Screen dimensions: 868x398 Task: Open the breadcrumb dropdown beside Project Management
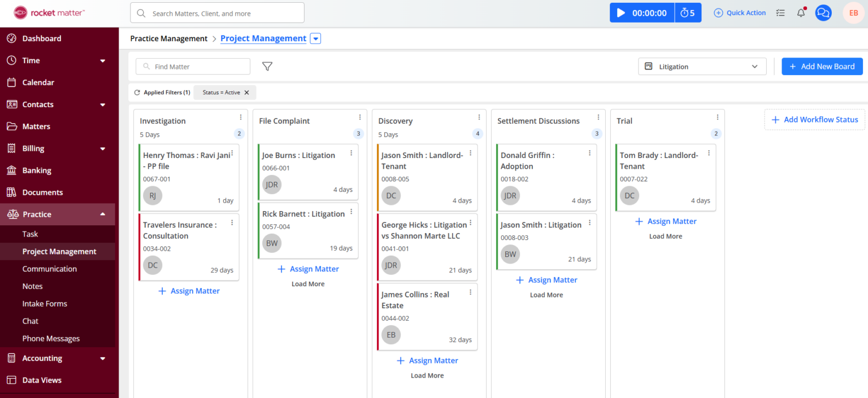click(315, 38)
